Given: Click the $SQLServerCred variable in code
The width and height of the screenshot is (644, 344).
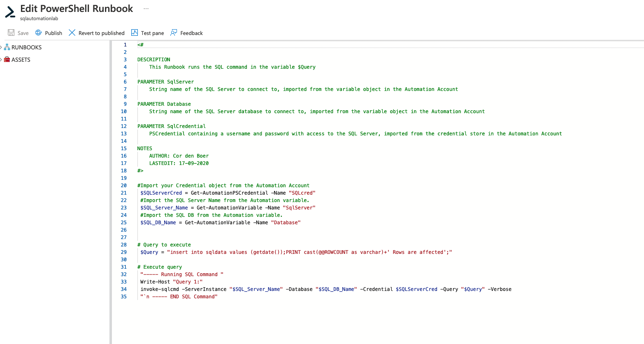Looking at the screenshot, I should (x=161, y=193).
